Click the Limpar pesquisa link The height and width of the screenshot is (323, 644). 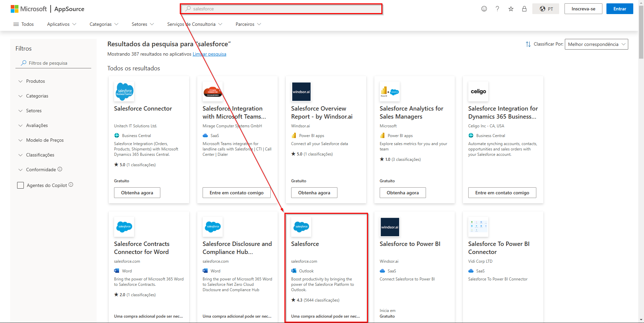pos(209,54)
